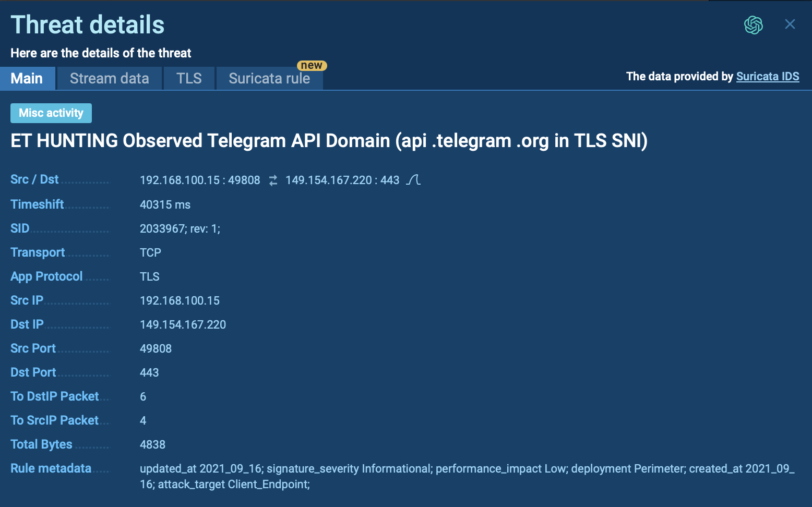Click the Dst IP value 149.154.167.220
Image resolution: width=812 pixels, height=507 pixels.
point(183,324)
